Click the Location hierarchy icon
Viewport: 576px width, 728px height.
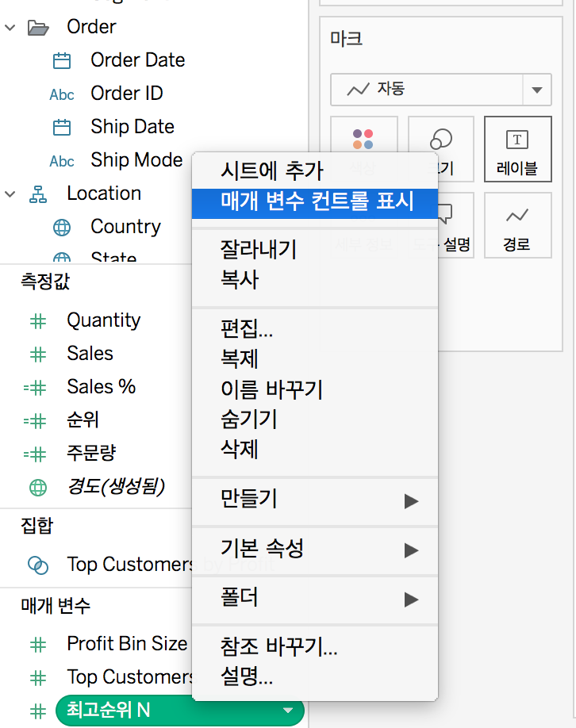pos(38,194)
